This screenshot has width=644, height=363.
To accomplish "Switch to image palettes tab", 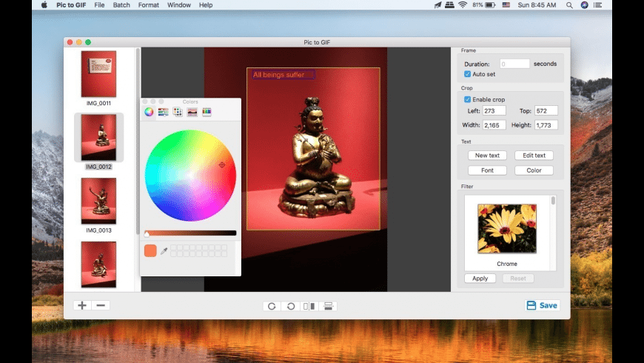I will (x=192, y=112).
